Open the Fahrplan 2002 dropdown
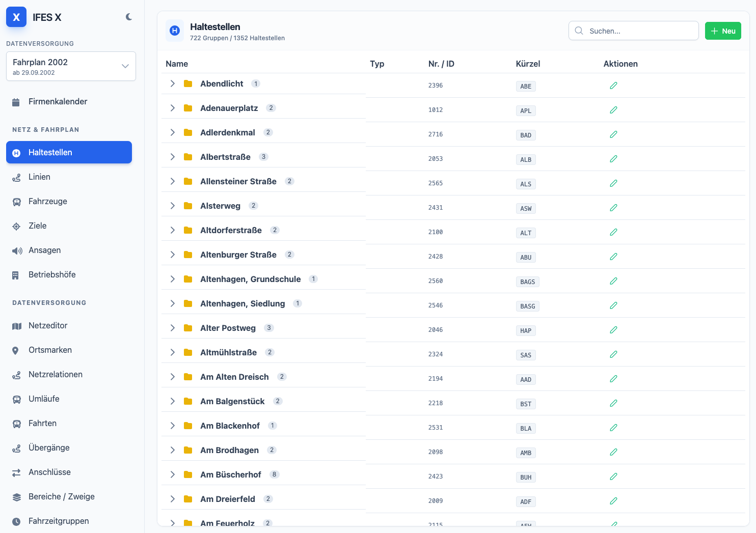 point(71,66)
